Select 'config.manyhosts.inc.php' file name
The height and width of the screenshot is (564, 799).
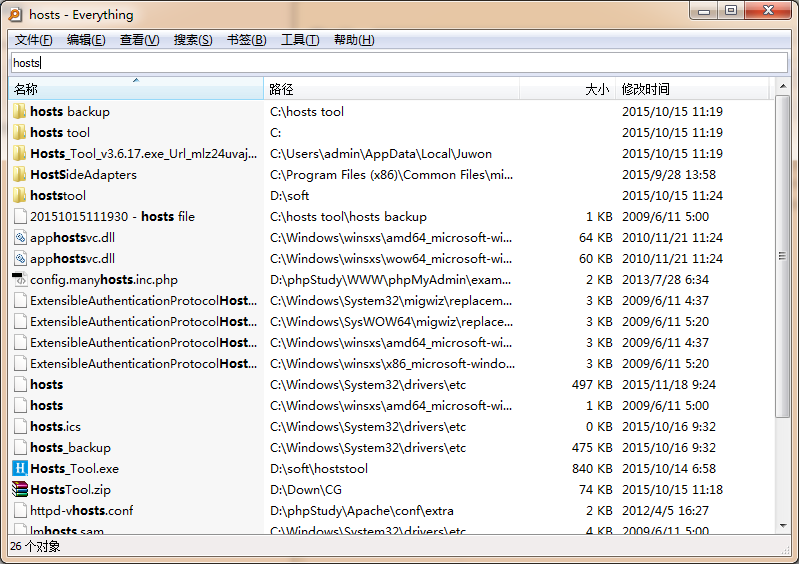(x=104, y=280)
